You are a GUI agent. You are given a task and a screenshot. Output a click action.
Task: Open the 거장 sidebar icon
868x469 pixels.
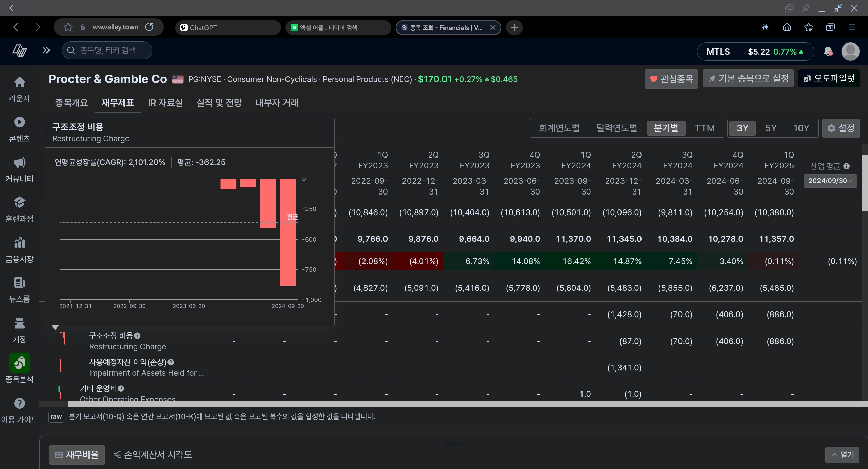tap(19, 323)
